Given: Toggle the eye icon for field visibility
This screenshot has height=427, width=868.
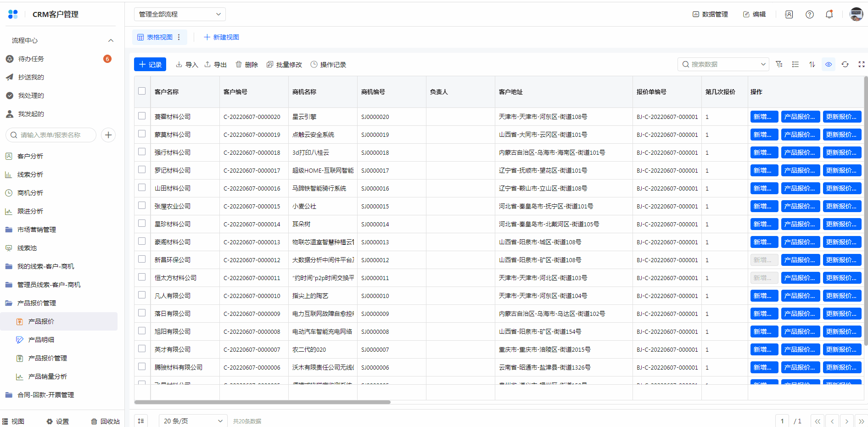Looking at the screenshot, I should [829, 64].
